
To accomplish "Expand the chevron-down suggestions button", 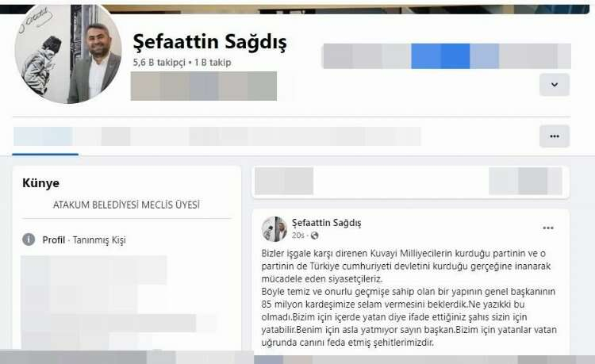I will coord(555,85).
